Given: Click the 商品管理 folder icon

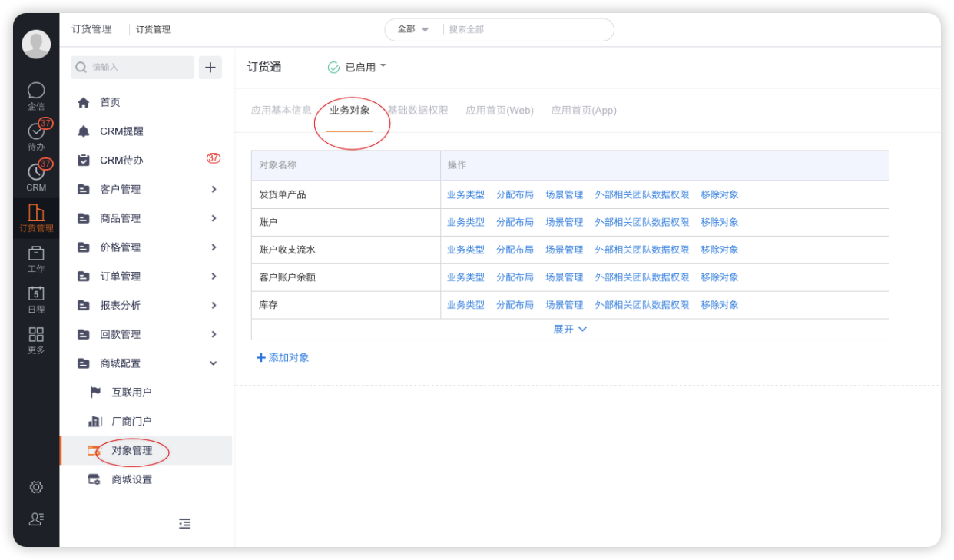Looking at the screenshot, I should tap(84, 218).
